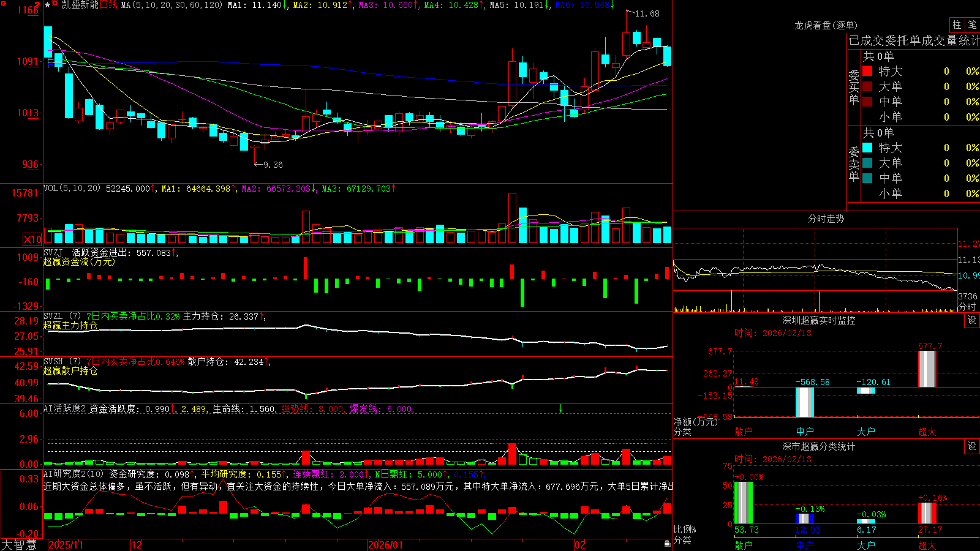Select the AI活跃度2 indicator label
Screen dimensions: 980x551
tap(65, 409)
